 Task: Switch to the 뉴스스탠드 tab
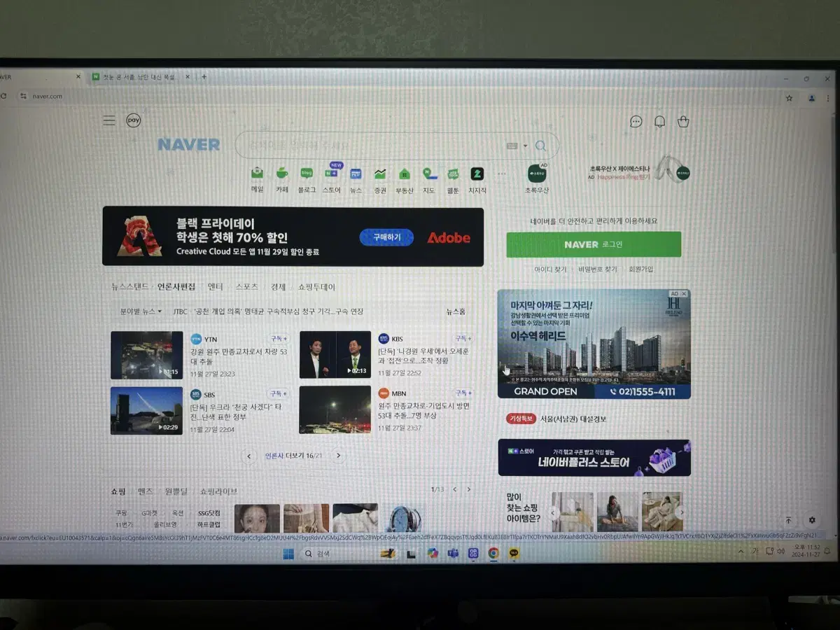click(x=130, y=287)
